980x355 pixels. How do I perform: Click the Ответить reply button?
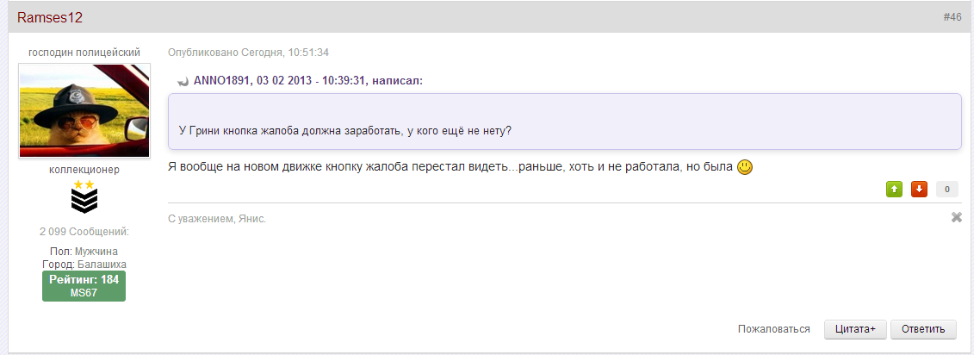[923, 329]
